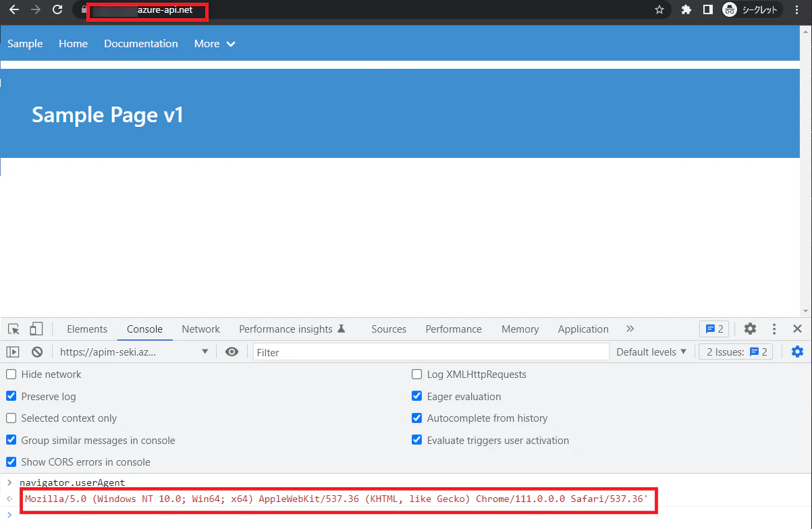Click the page scrollbar down arrow

807,311
